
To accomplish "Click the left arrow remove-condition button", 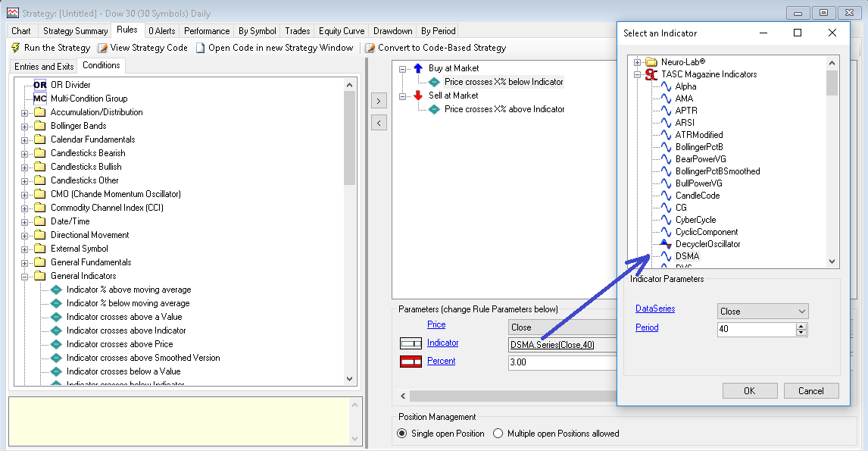I will 379,122.
